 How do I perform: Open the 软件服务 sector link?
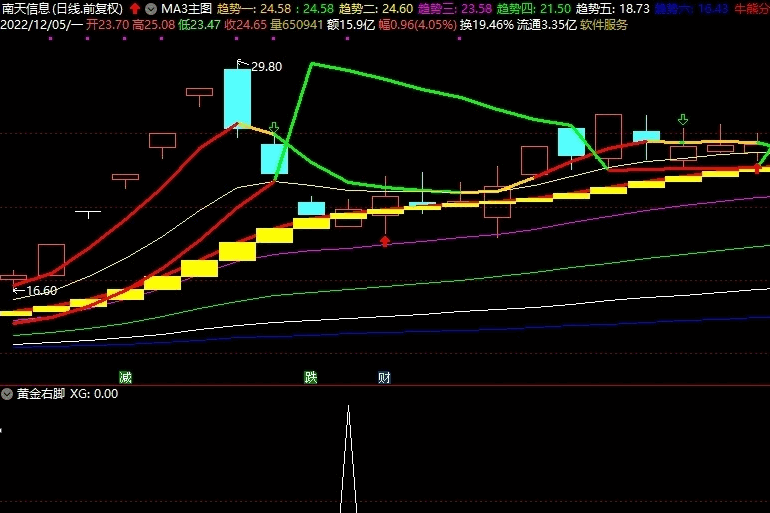tap(604, 25)
